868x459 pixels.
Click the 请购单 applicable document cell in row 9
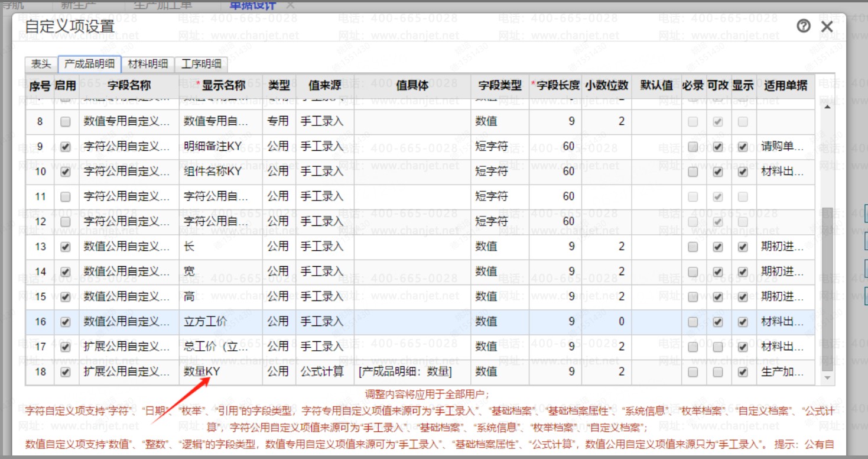tap(785, 146)
